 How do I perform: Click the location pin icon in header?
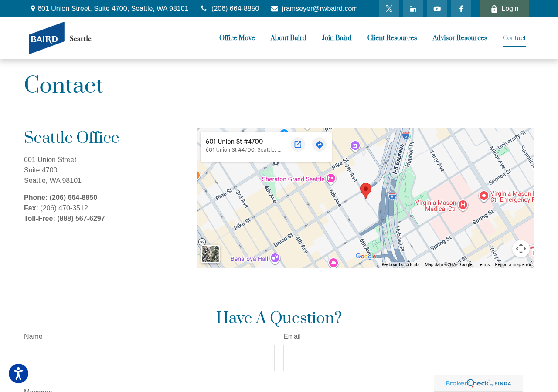(33, 9)
